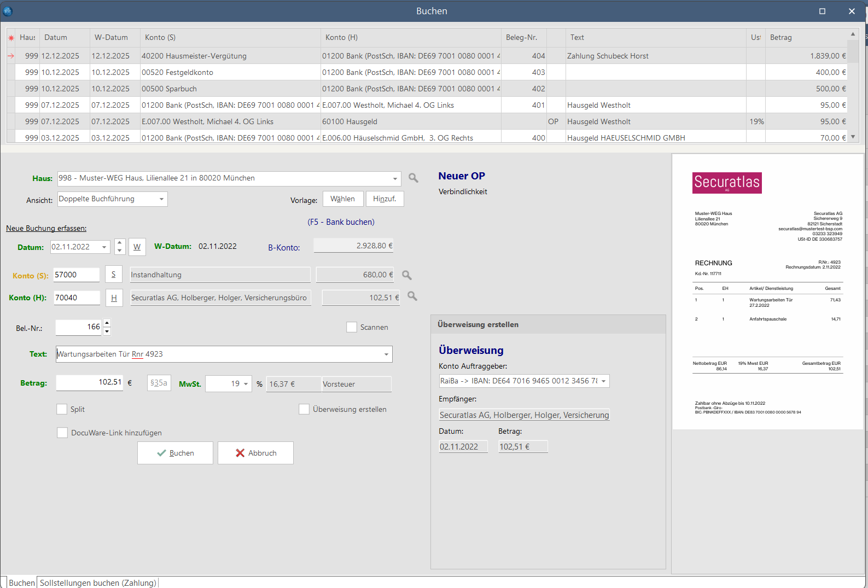Screen dimensions: 868x588
Task: Select the Hausgeld HAEUSELSCHMID GMBH row
Action: coord(432,137)
